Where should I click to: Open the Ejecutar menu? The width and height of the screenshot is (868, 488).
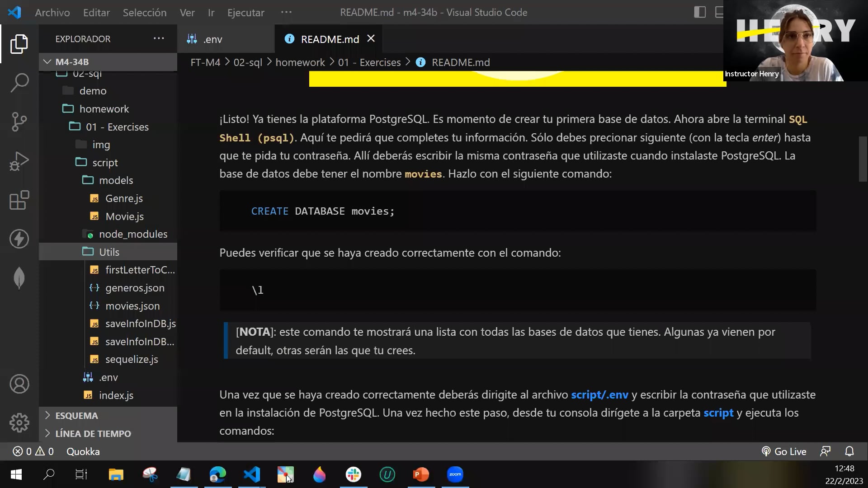[x=245, y=12]
